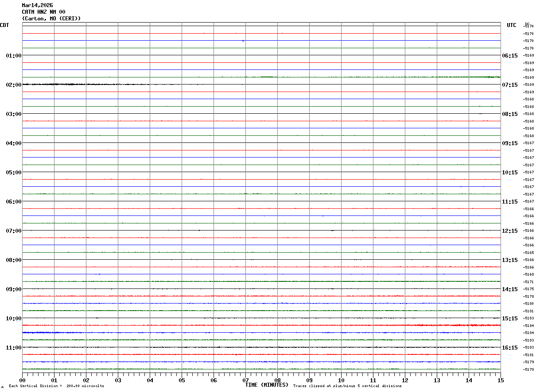Click minute 15 at the axis end
536x392 pixels.
point(500,380)
